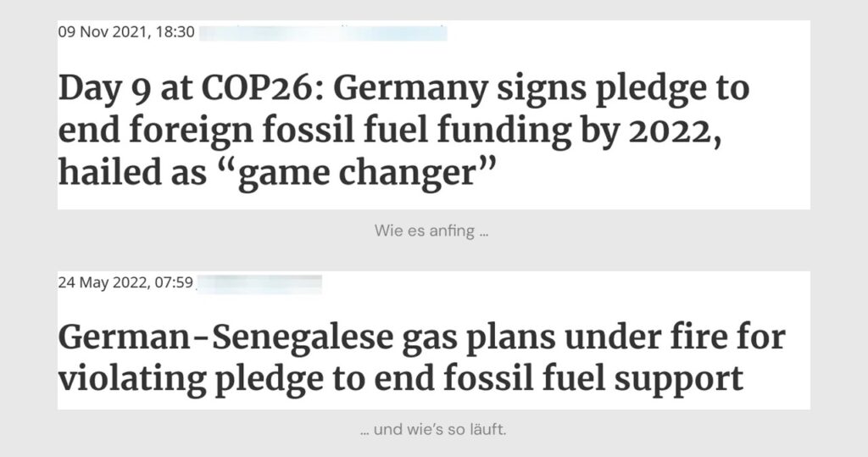868x457 pixels.
Task: Select the blurred byline beside 09 Nov 2021
Action: pyautogui.click(x=323, y=33)
